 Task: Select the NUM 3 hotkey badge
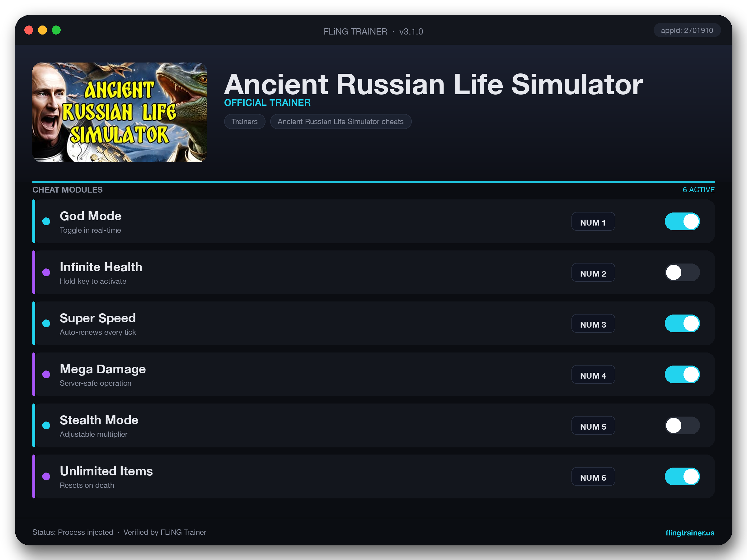click(x=593, y=323)
